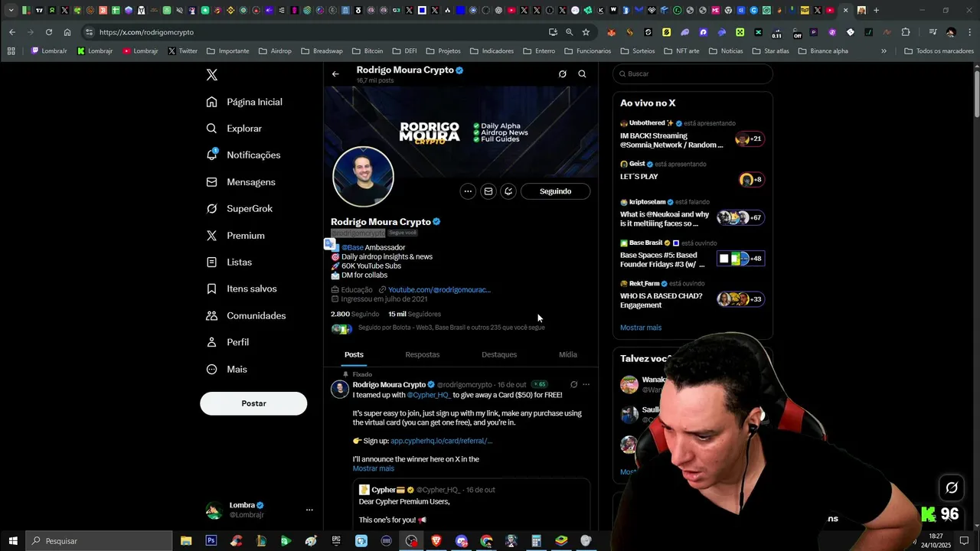
Task: Open the Bitcoin bookmarks folder
Action: pos(367,51)
